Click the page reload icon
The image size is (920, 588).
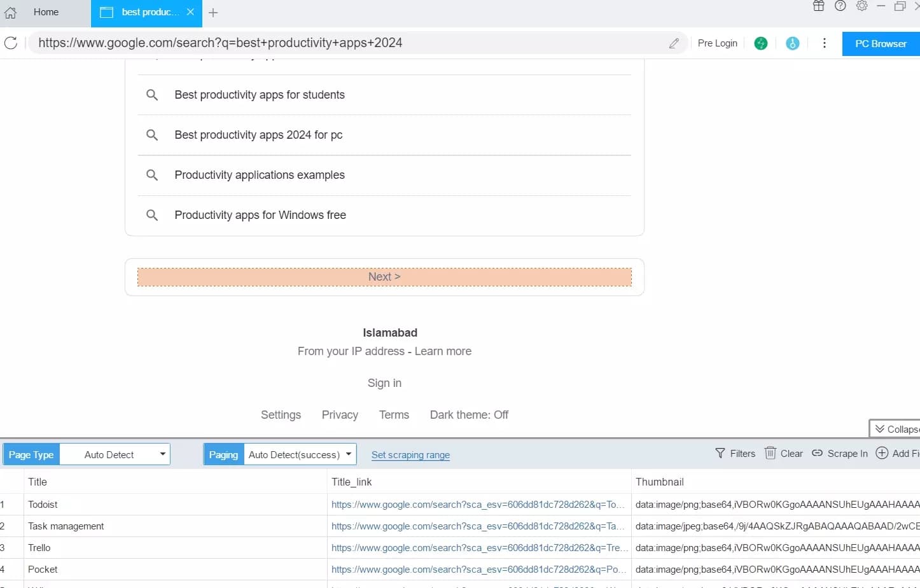coord(11,43)
